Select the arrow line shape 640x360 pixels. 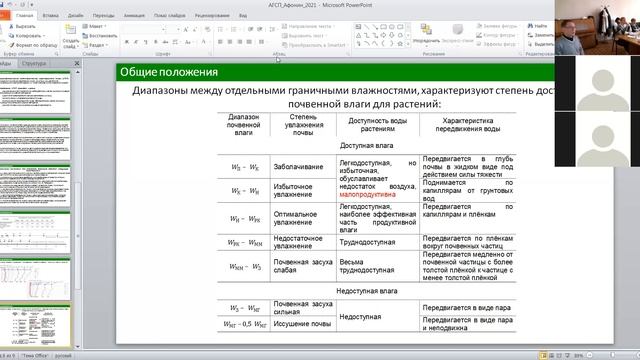pos(375,27)
